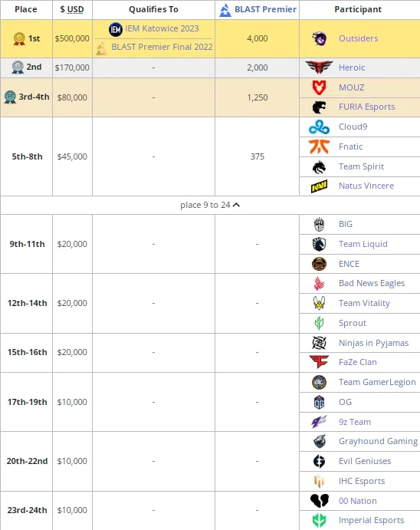Click the Cloud9 blue cloud logo
Screen dimensions: 420x530
tap(319, 127)
